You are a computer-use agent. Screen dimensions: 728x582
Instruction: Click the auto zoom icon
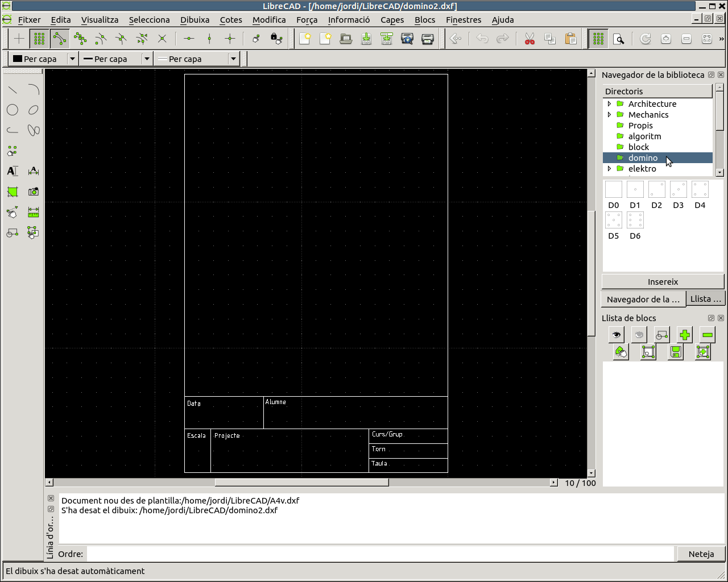click(707, 39)
